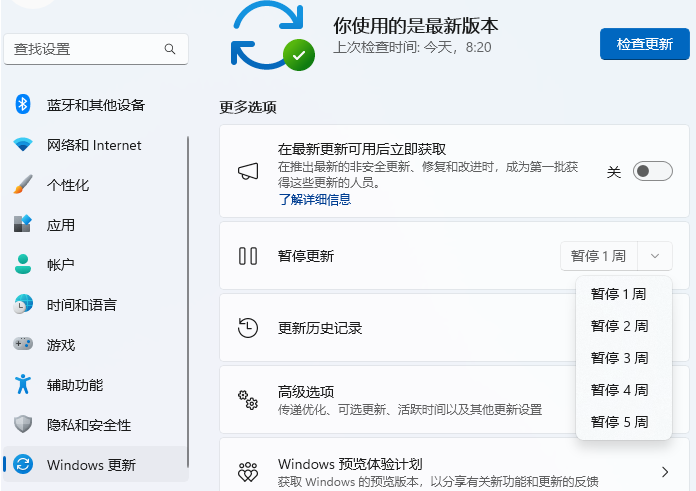This screenshot has width=696, height=491.
Task: Navigate to 帐户 settings
Action: point(96,265)
